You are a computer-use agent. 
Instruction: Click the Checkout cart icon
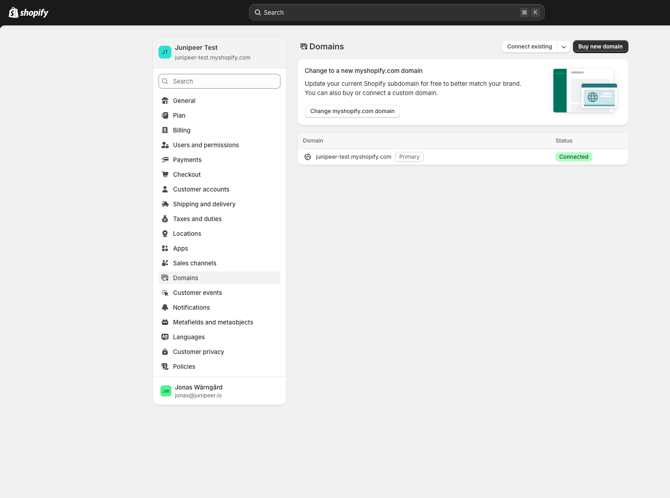[165, 175]
